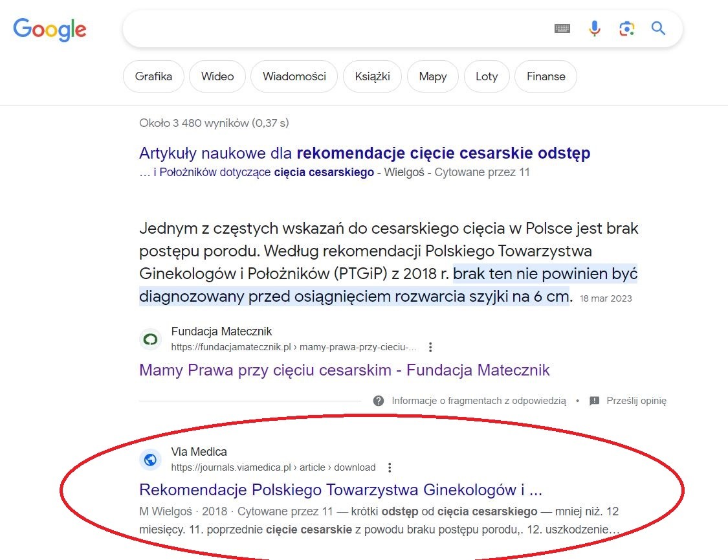Viewport: 728px width, 560px height.
Task: Open three-dot menu for Via Medica result
Action: 390,467
